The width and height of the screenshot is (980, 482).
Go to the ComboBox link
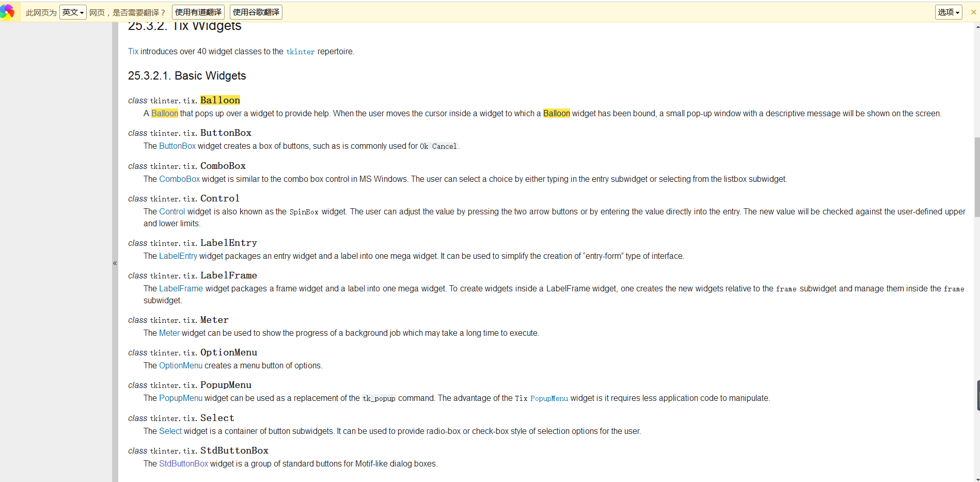pyautogui.click(x=179, y=179)
